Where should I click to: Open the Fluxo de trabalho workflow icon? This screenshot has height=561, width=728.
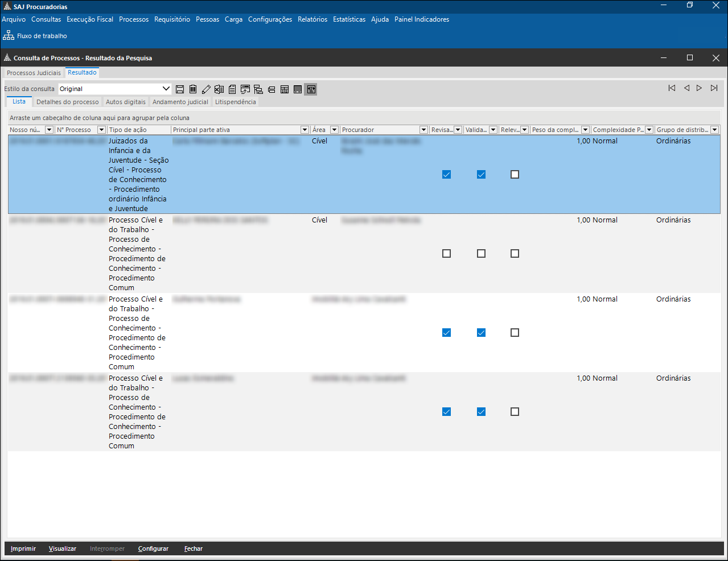[x=9, y=36]
